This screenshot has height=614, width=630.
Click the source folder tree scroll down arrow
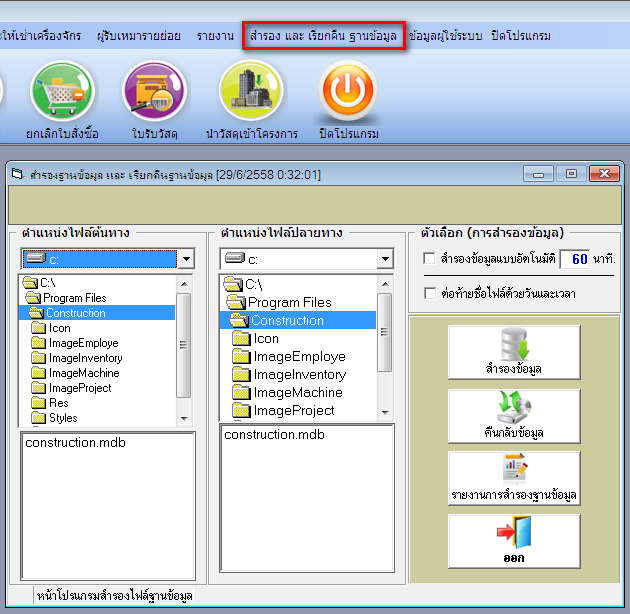[x=184, y=418]
